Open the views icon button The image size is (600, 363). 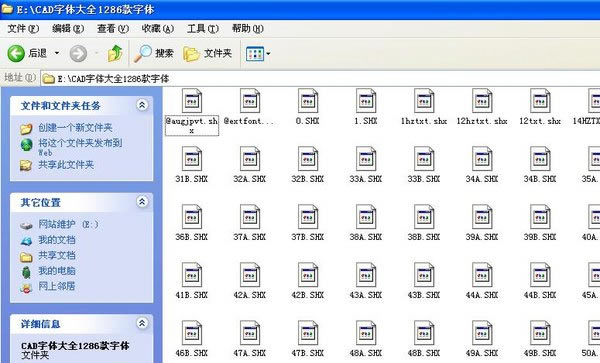pyautogui.click(x=255, y=54)
